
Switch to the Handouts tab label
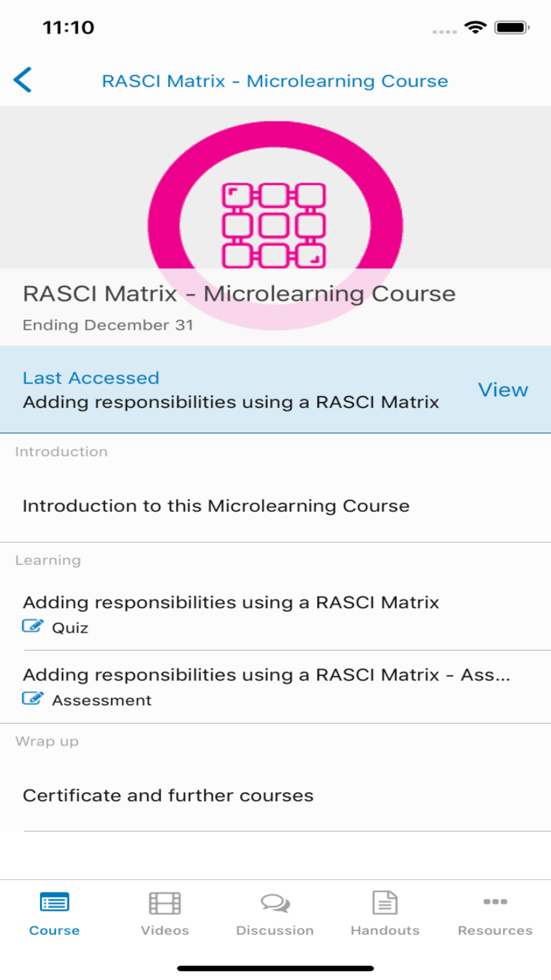coord(385,930)
